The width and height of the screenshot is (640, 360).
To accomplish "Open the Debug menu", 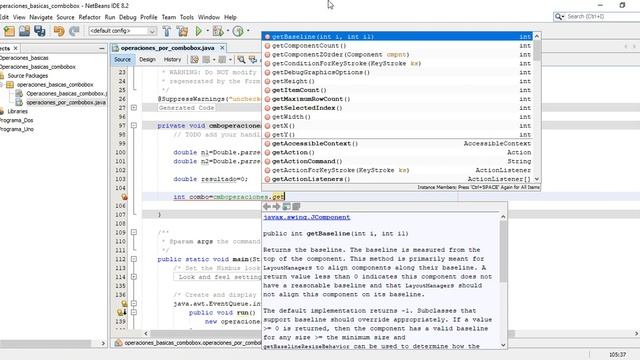I will click(x=128, y=17).
